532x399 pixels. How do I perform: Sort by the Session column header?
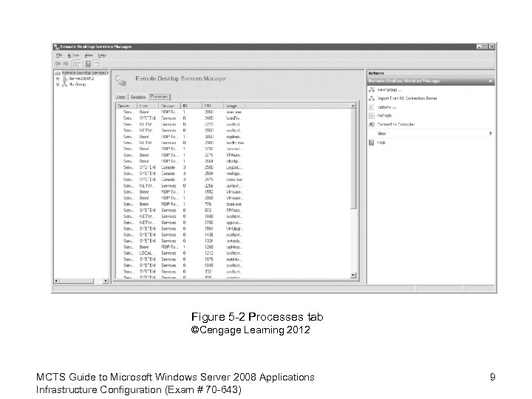(169, 106)
